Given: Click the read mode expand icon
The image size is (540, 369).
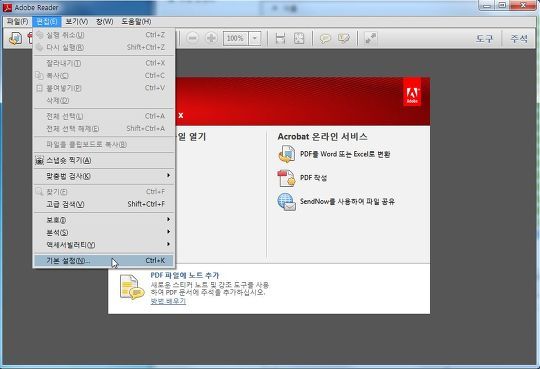Looking at the screenshot, I should click(x=371, y=38).
